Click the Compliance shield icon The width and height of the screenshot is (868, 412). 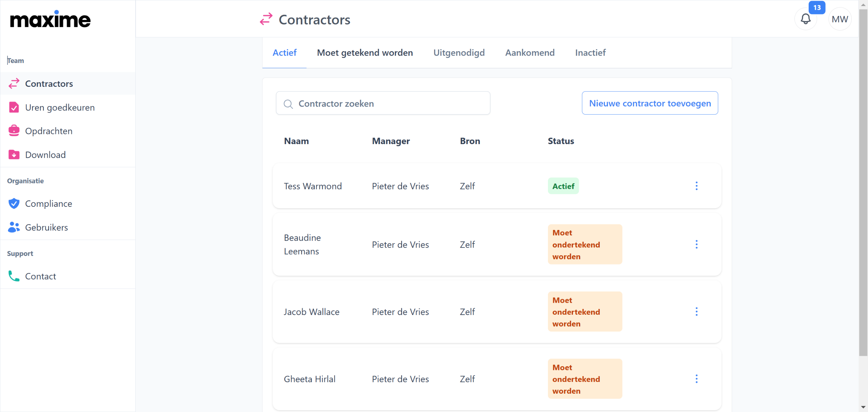point(14,203)
